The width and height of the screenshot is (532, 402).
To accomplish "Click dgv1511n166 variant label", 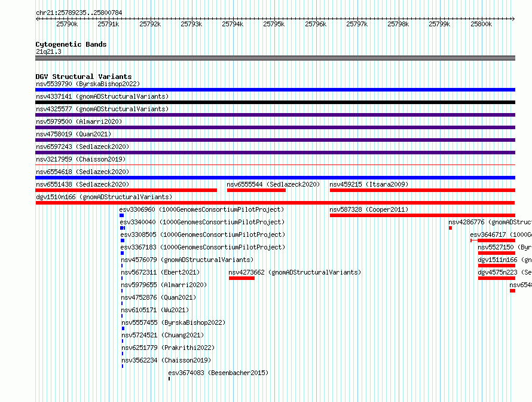I will (x=505, y=260).
